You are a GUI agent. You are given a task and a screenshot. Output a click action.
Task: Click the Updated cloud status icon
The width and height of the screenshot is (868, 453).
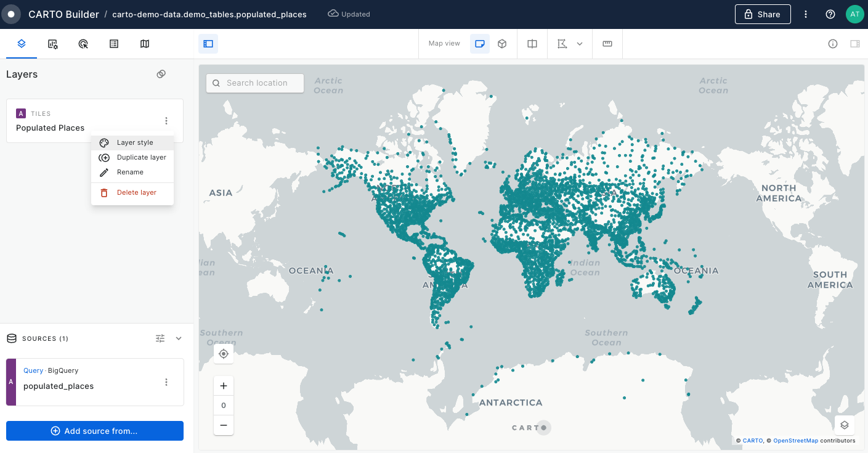(x=333, y=14)
